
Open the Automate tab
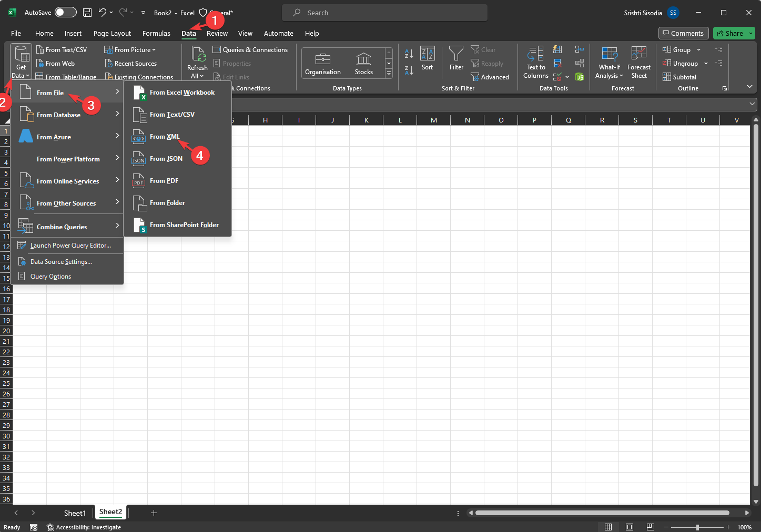tap(278, 33)
